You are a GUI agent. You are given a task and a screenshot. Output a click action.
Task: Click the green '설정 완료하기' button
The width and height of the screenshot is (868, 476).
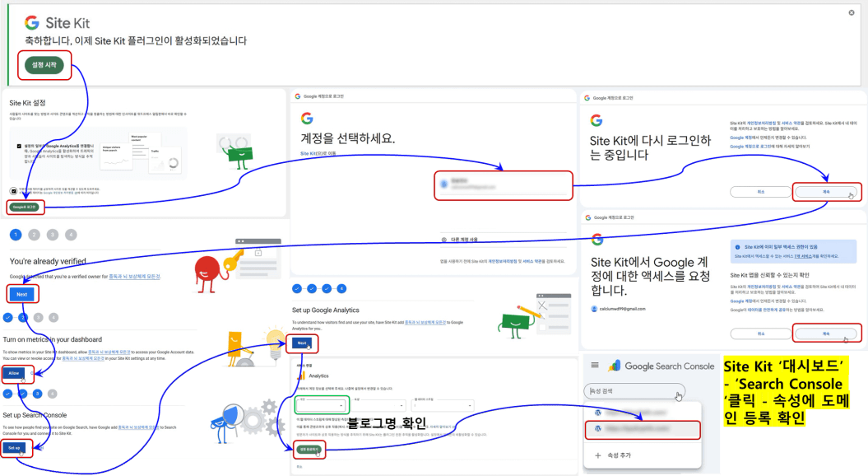click(x=309, y=450)
